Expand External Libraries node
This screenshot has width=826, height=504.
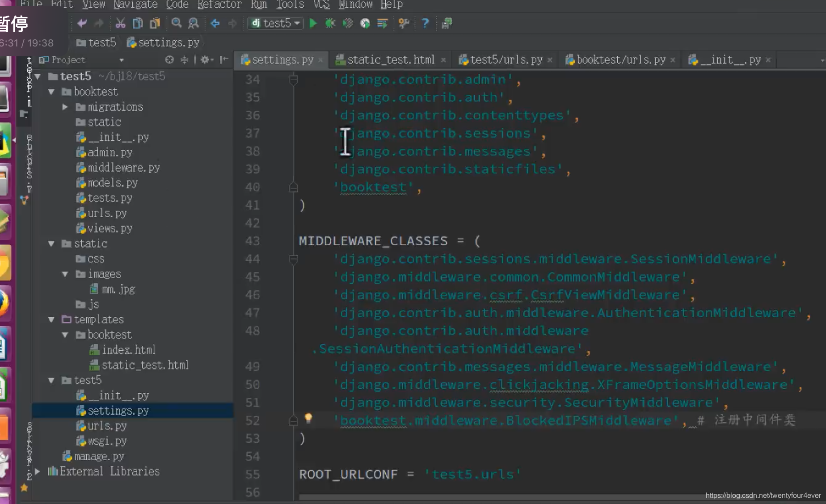click(x=38, y=471)
